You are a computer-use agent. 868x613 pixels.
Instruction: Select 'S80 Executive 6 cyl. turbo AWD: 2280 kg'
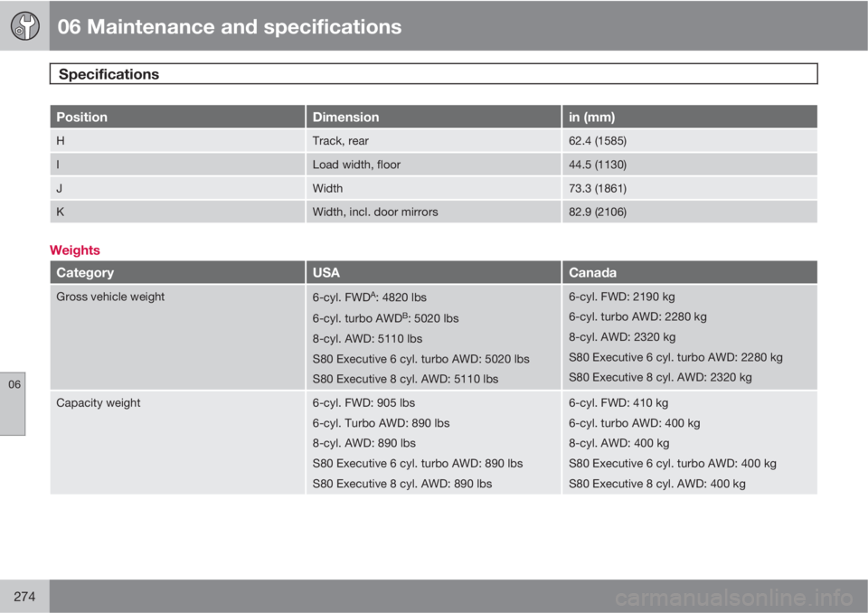click(676, 358)
